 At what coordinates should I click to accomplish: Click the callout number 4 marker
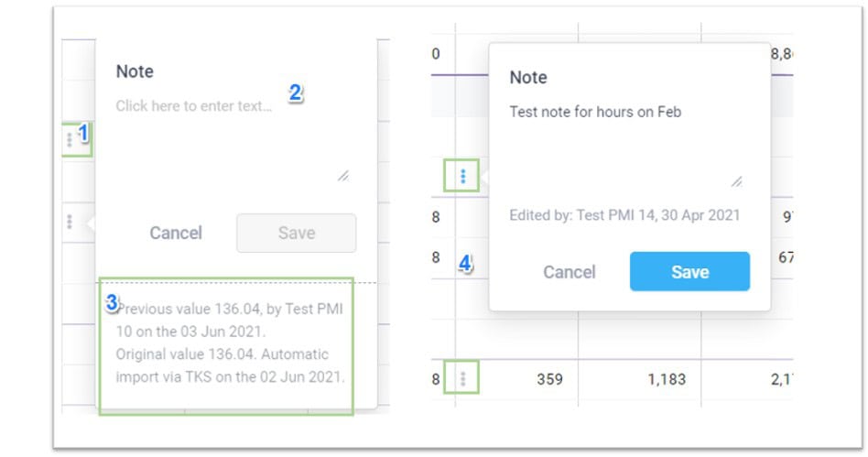(465, 265)
